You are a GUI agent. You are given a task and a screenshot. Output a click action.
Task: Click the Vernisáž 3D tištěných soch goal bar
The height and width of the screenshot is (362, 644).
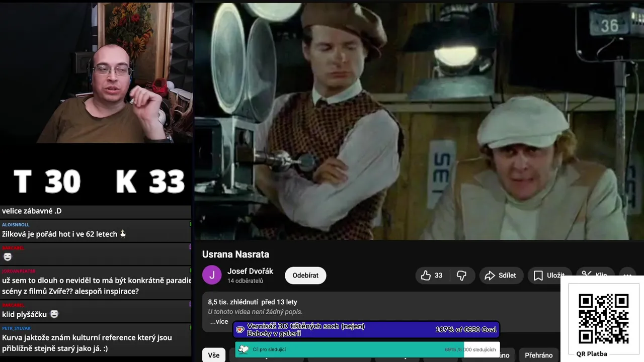[367, 330]
